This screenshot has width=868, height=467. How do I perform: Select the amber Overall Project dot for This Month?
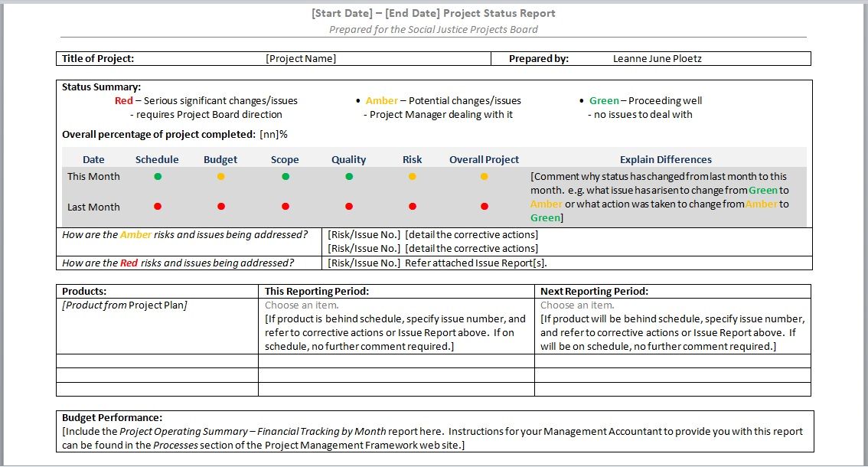point(484,176)
